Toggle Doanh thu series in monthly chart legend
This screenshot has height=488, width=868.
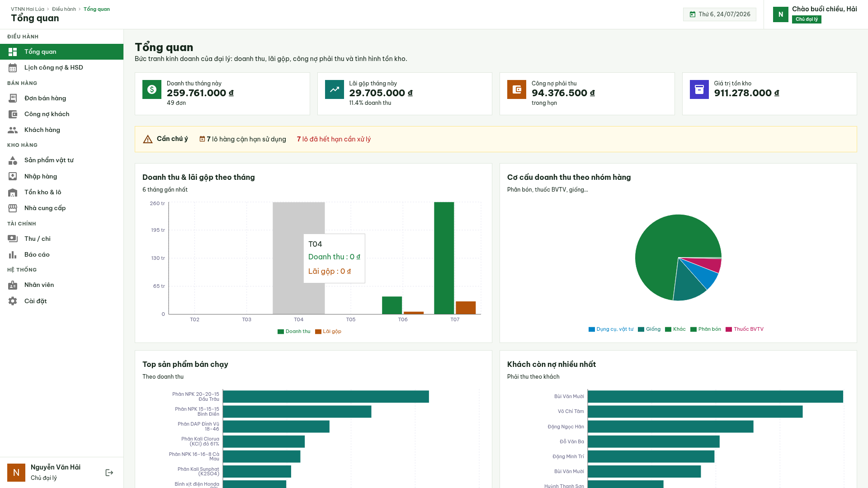pos(294,332)
